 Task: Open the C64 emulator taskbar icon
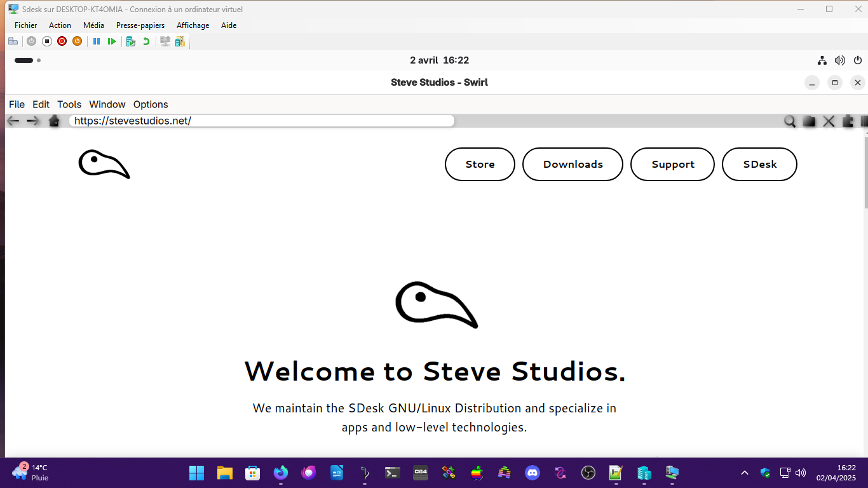(421, 473)
